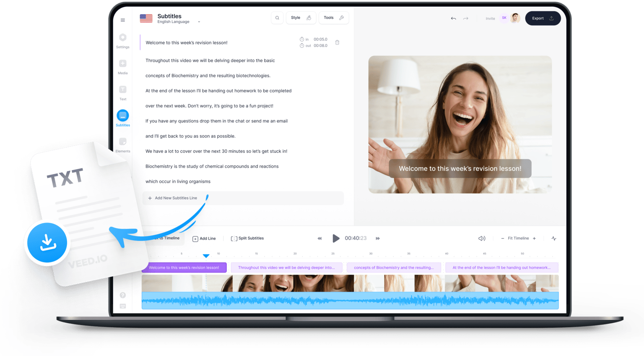This screenshot has height=356, width=644.
Task: Delete the selected subtitle line
Action: 337,42
